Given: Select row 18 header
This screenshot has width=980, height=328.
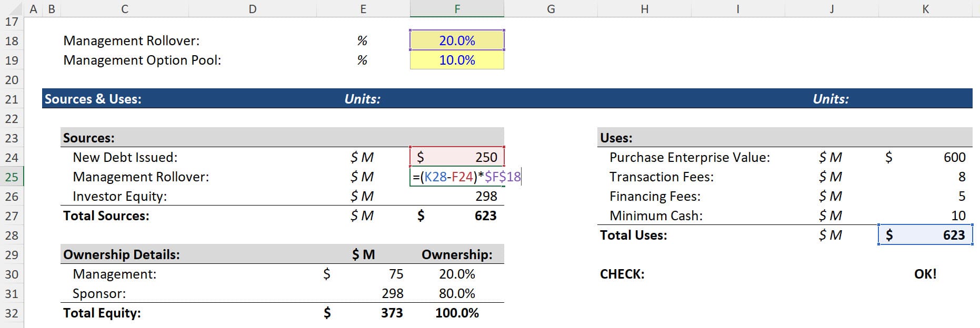Looking at the screenshot, I should pos(12,41).
